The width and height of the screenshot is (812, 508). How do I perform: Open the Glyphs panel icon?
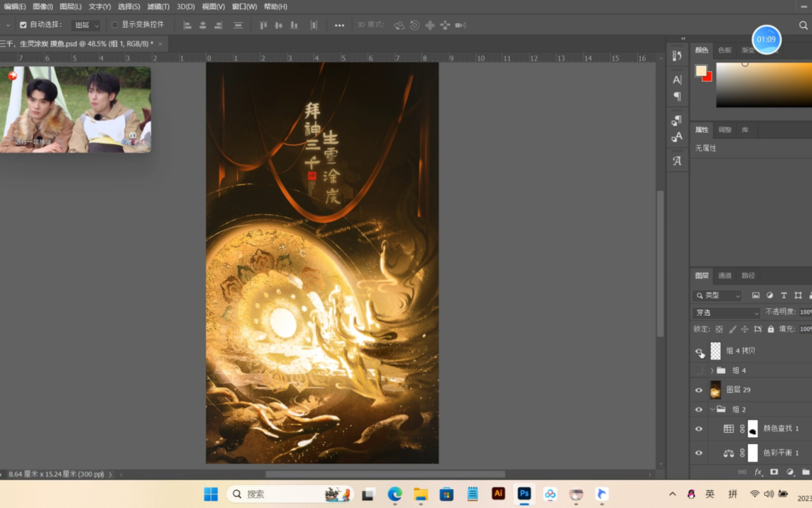677,161
